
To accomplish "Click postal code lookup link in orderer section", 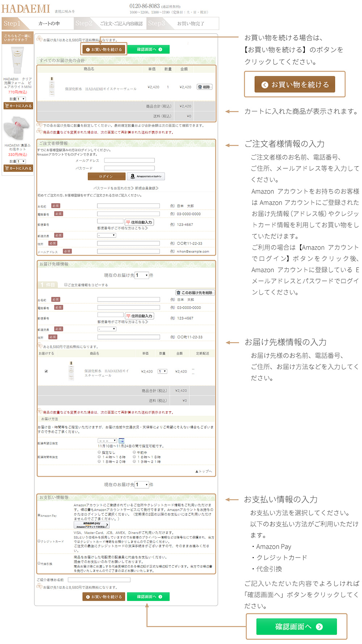I will pos(122,228).
